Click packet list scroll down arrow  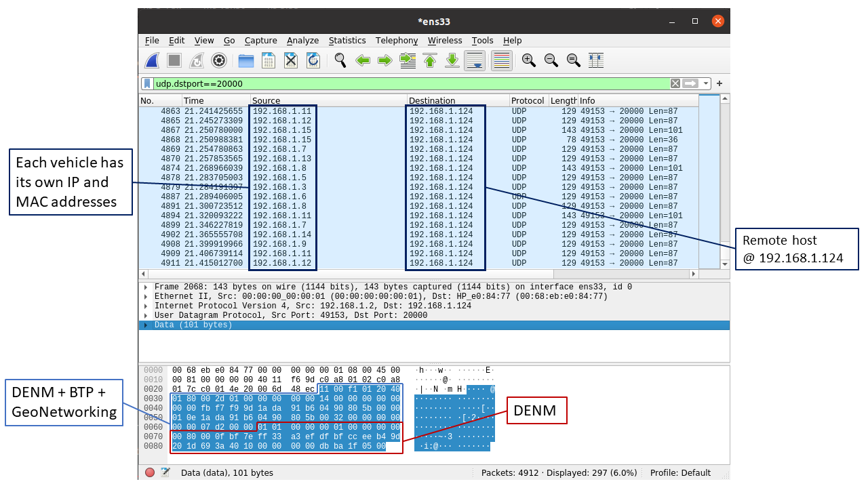[x=724, y=264]
